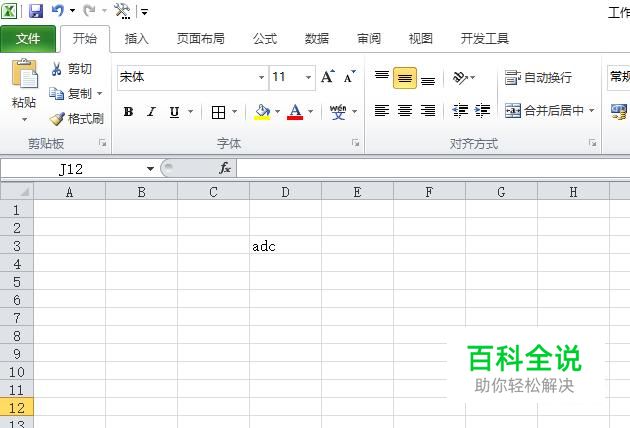Click the fx insert function button
This screenshot has height=428, width=630.
(x=225, y=168)
